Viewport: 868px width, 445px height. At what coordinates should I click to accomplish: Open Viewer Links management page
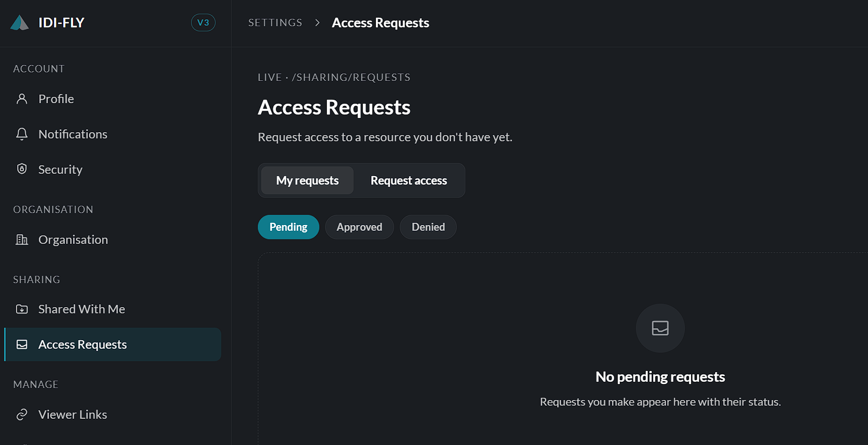(112, 414)
